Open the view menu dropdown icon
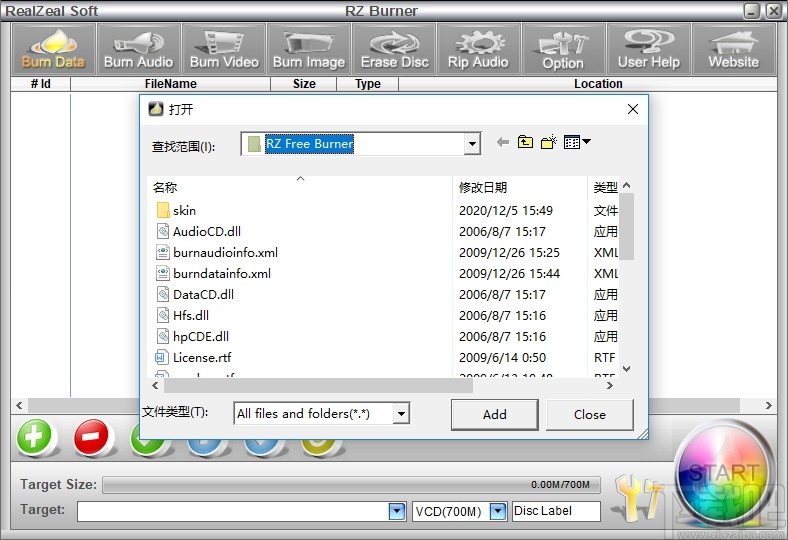The image size is (788, 540). click(577, 142)
